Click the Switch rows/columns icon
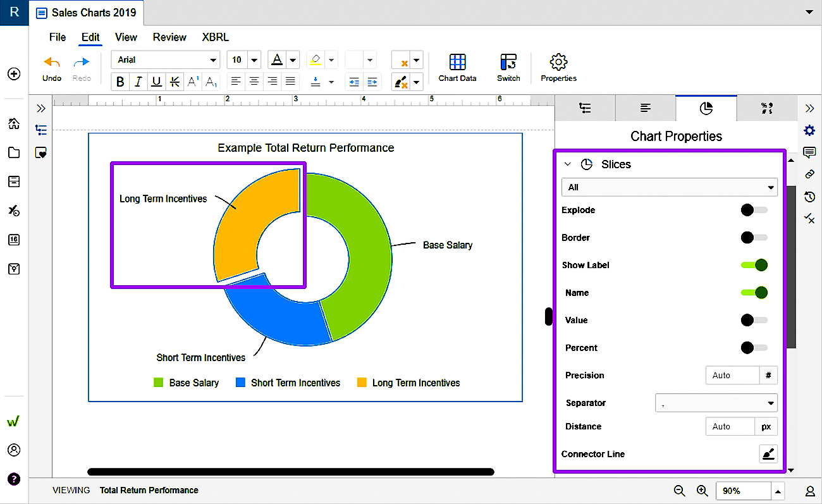 coord(508,62)
